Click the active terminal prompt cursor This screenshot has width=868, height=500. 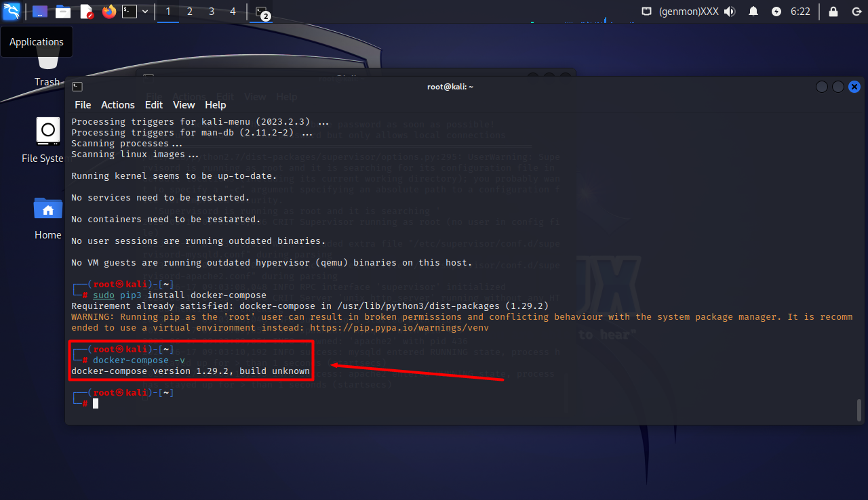(x=96, y=404)
